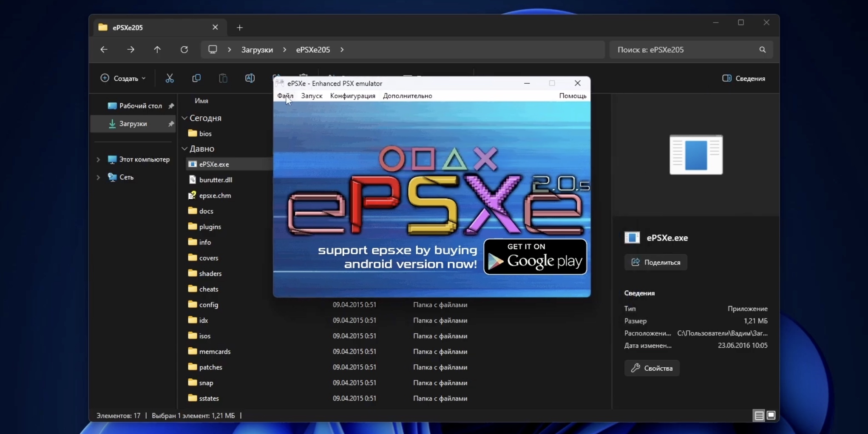Open file properties via Свойства button
Viewport: 868px width, 434px height.
[x=652, y=368]
